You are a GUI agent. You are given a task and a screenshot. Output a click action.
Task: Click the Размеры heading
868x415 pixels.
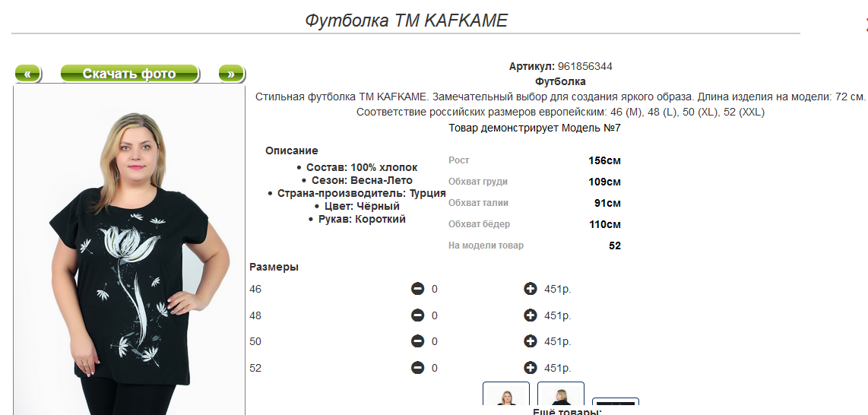[274, 268]
